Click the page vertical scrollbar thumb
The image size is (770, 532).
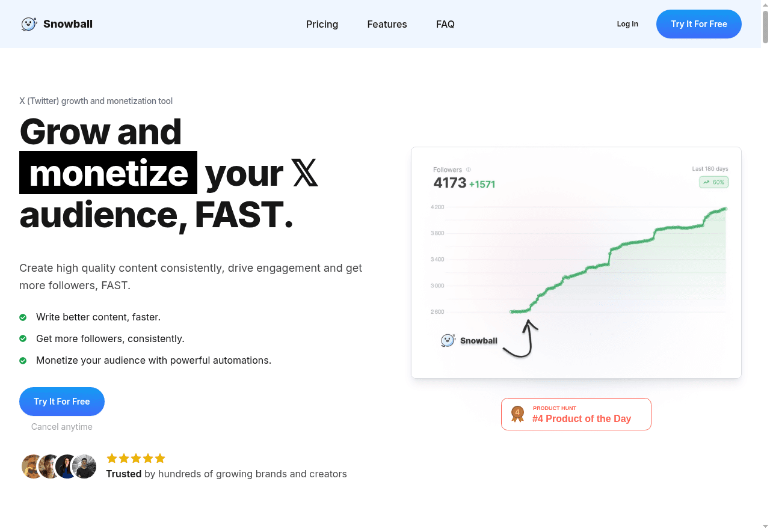765,24
